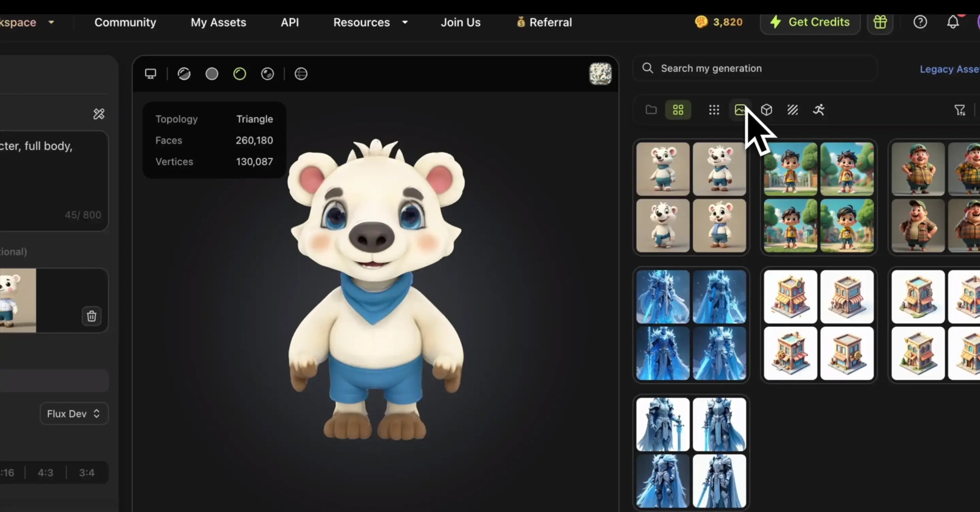Delete the reference image with trash icon
Viewport: 980px width, 512px height.
[x=92, y=316]
